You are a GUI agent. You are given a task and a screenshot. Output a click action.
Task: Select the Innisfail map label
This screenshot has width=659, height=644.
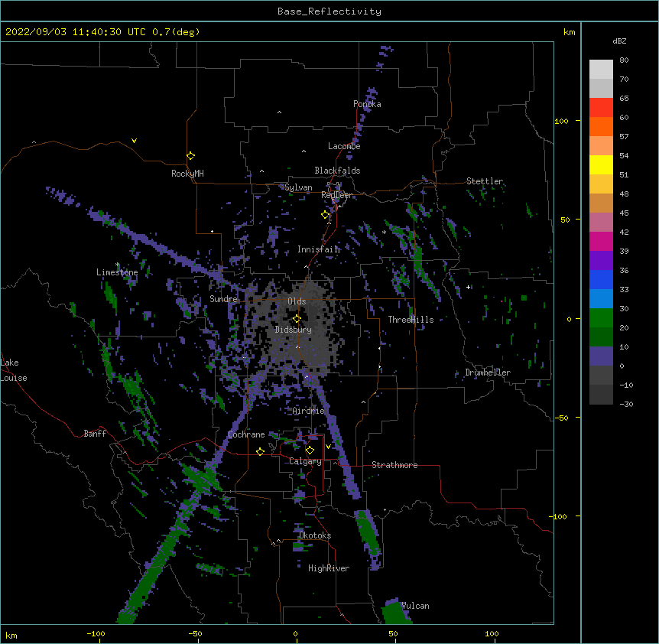(318, 249)
